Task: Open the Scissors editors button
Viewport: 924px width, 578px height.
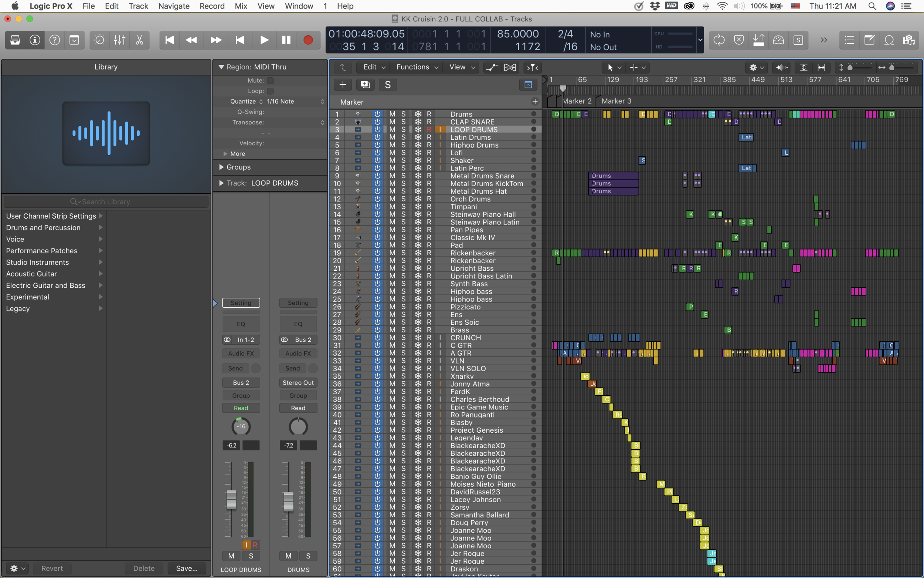Action: tap(139, 40)
